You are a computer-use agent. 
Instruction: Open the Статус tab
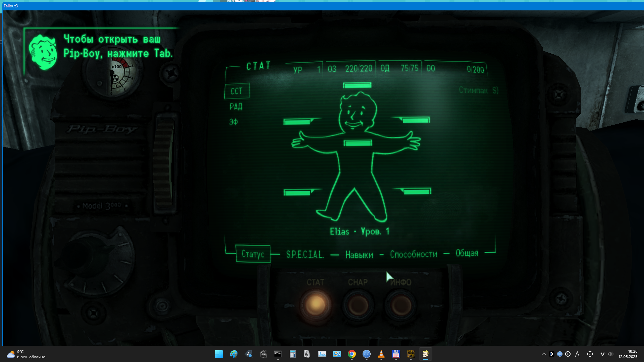(253, 254)
